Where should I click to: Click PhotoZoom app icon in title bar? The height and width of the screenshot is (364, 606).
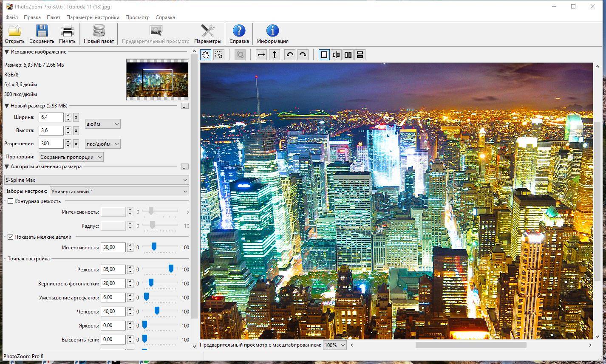click(x=9, y=6)
